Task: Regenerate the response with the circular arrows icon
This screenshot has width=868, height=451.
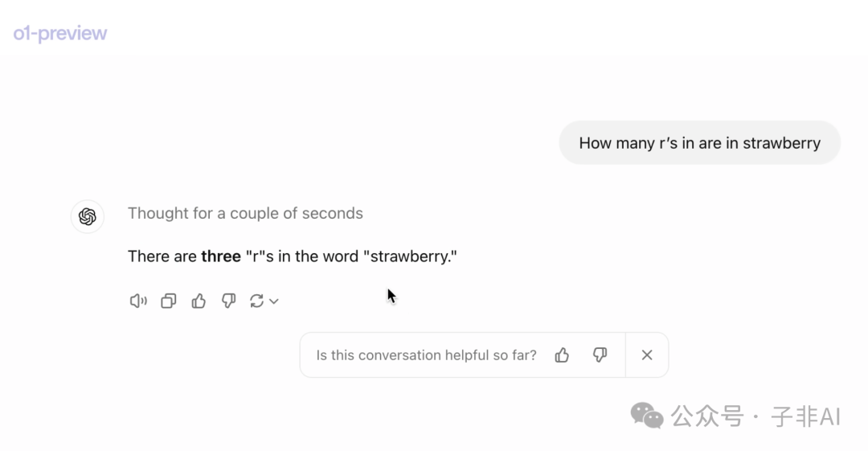Action: pyautogui.click(x=256, y=301)
